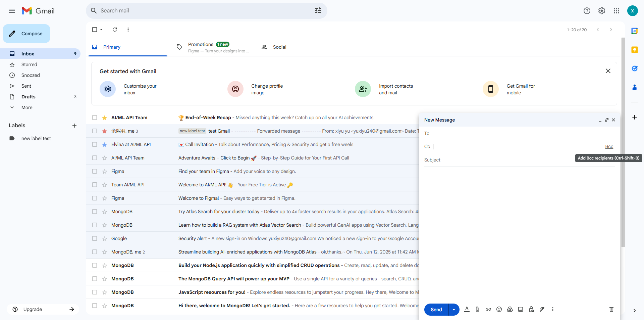Attach files with paperclip icon
This screenshot has width=644, height=320.
pos(478,309)
